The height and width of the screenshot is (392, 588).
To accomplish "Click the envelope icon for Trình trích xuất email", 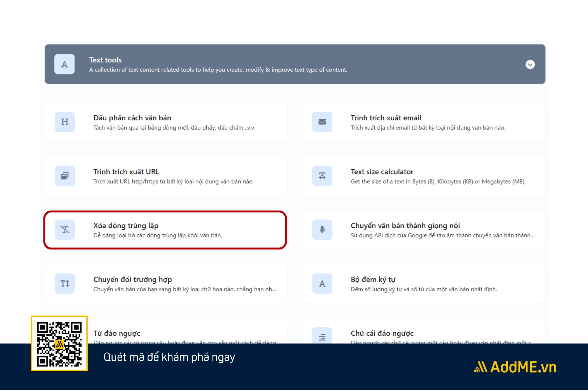I will [322, 122].
